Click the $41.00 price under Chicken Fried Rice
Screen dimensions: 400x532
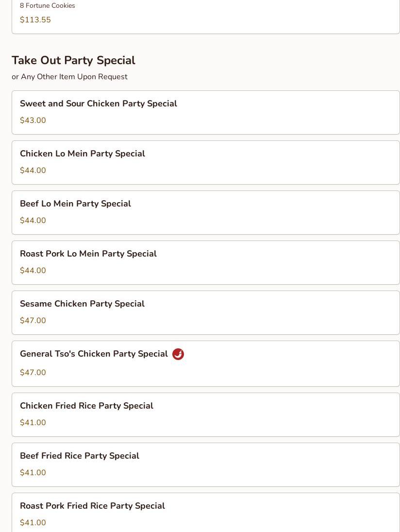pyautogui.click(x=33, y=423)
